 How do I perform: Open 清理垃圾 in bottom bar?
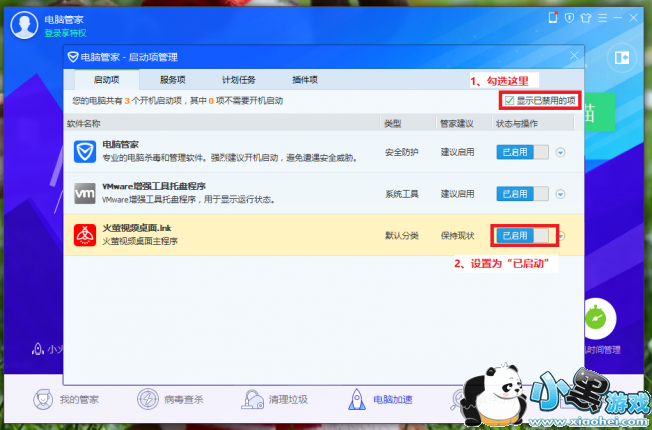(x=274, y=399)
